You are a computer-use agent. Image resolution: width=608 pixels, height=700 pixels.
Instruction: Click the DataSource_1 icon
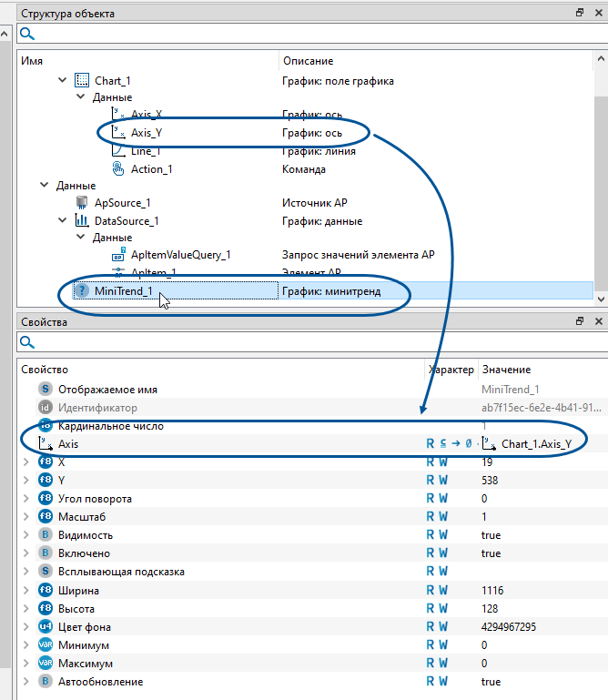(81, 220)
